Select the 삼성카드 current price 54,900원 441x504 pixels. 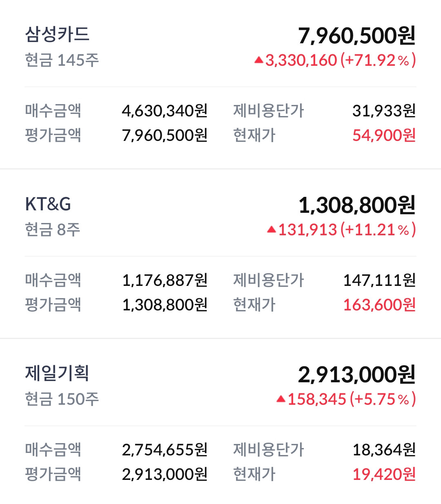384,135
